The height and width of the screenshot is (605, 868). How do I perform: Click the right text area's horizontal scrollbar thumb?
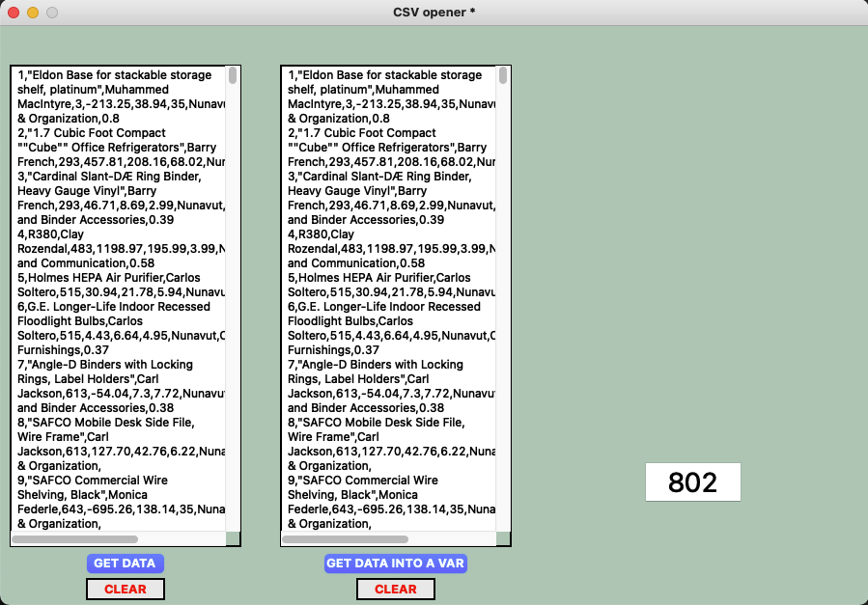click(346, 539)
